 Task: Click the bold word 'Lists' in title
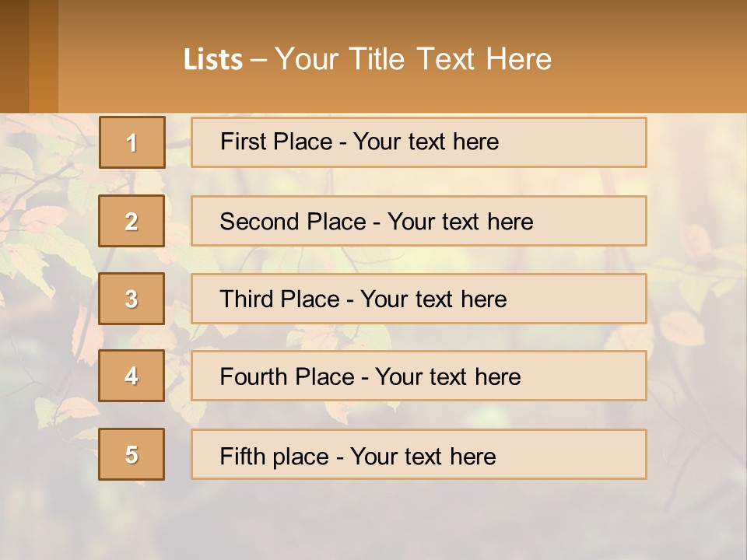tap(212, 59)
